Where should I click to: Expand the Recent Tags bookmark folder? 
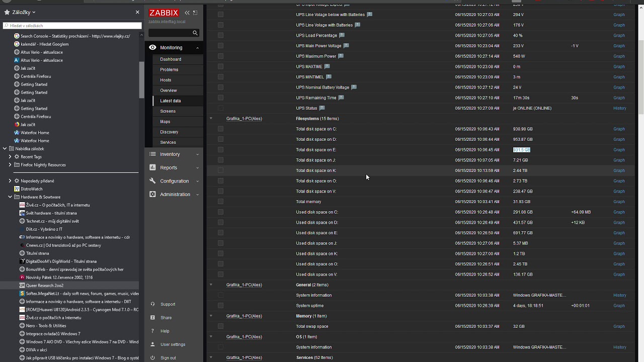[10, 157]
